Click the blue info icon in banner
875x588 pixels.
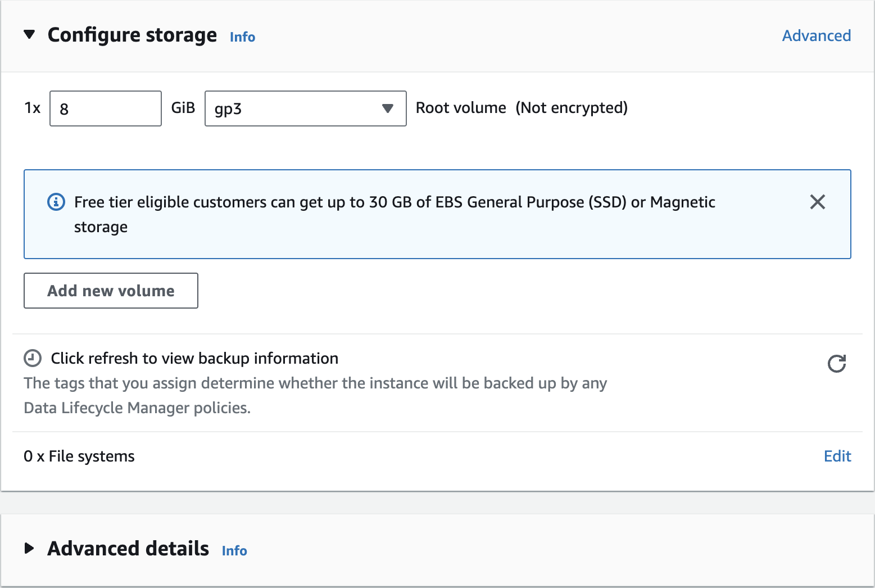coord(56,202)
